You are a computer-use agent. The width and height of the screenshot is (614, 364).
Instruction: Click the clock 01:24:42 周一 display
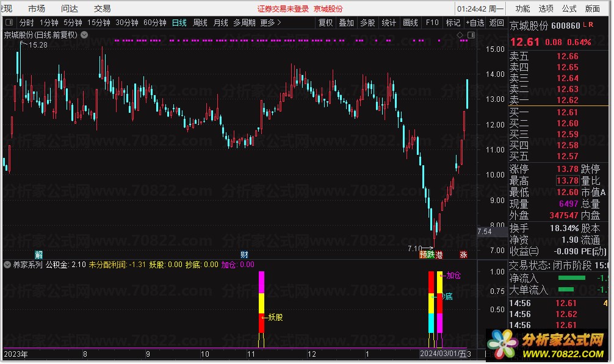coord(480,9)
